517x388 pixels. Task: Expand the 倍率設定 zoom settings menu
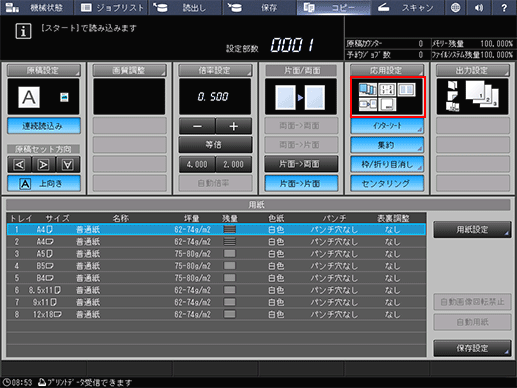point(215,70)
